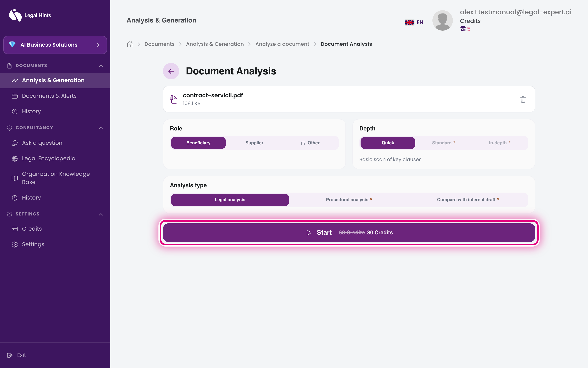Screen dimensions: 588x368
Task: Open Documents & Alerts page
Action: point(55,96)
